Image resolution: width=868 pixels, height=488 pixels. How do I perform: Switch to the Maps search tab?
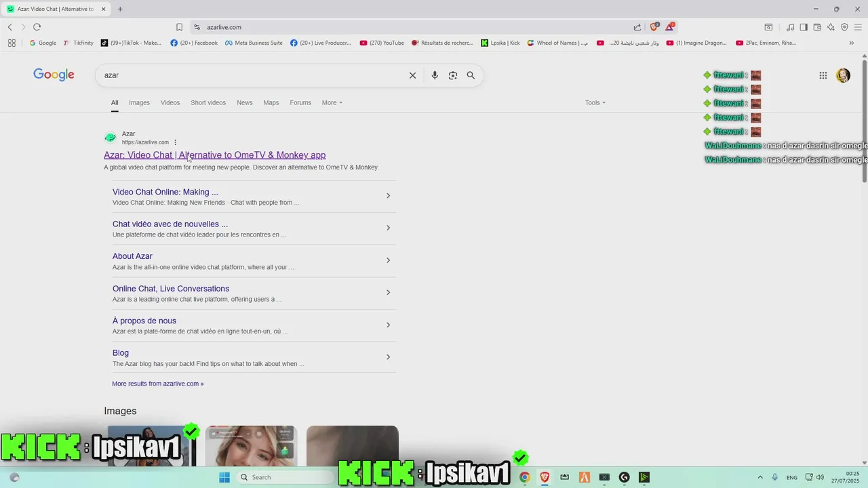tap(271, 102)
